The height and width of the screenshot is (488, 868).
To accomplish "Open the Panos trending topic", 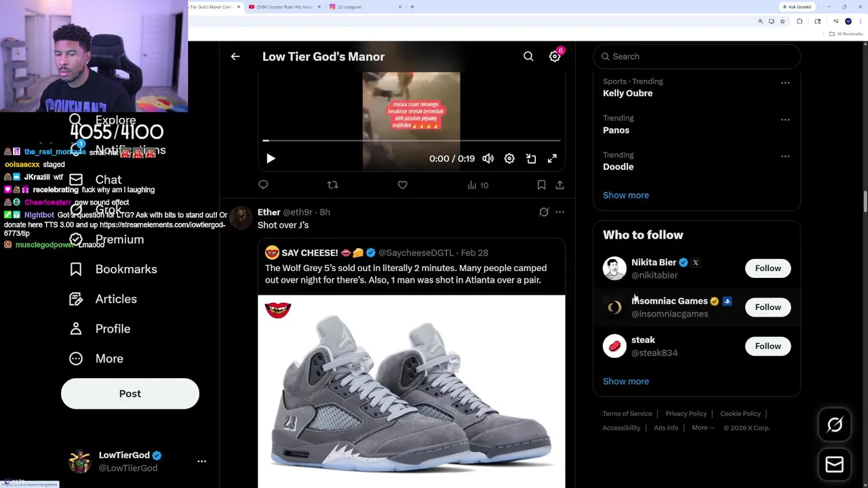I will [616, 130].
